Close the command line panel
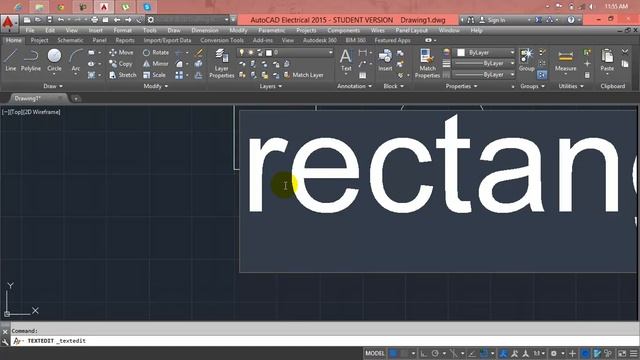Image resolution: width=640 pixels, height=360 pixels. tap(5, 332)
